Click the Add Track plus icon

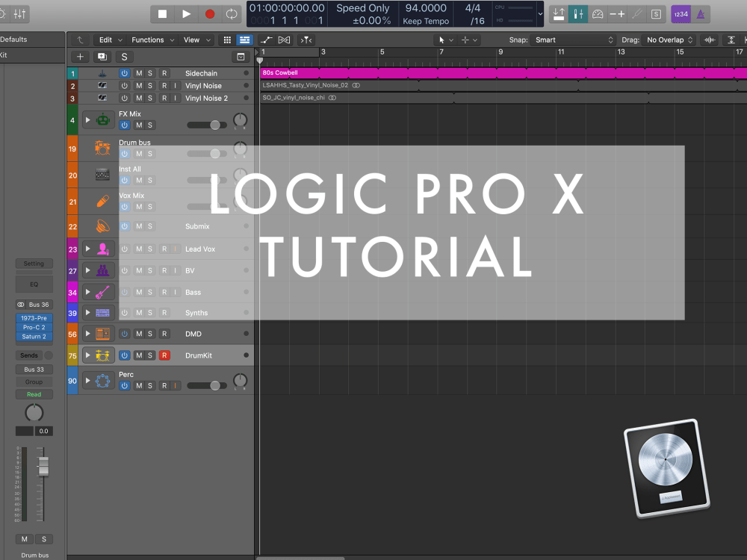[x=79, y=56]
